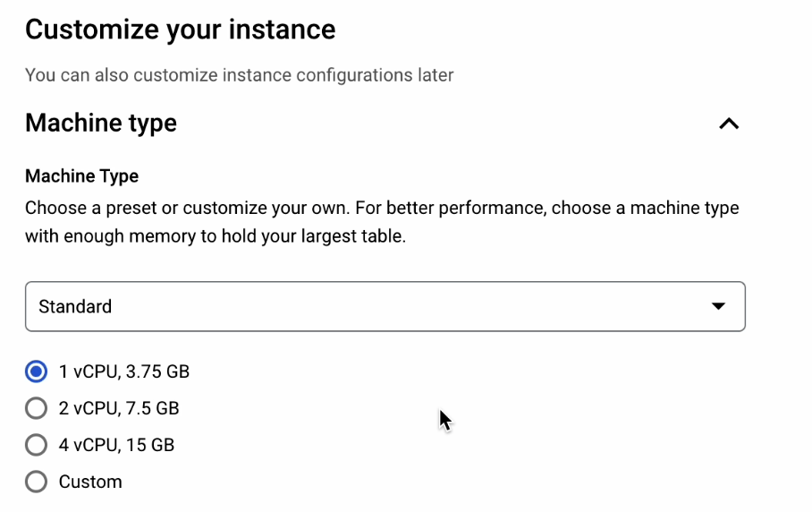Click the "2 vCPU, 7.5 GB" label text
This screenshot has height=512, width=812.
pyautogui.click(x=119, y=408)
